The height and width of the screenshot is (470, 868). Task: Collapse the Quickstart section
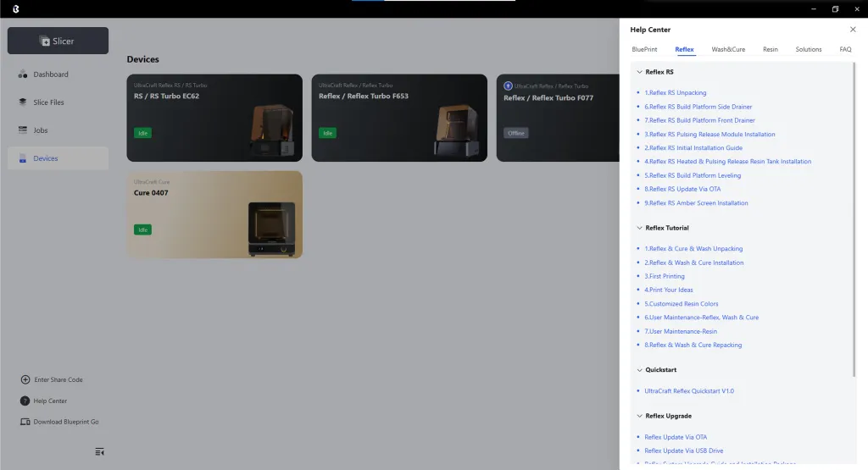click(639, 370)
